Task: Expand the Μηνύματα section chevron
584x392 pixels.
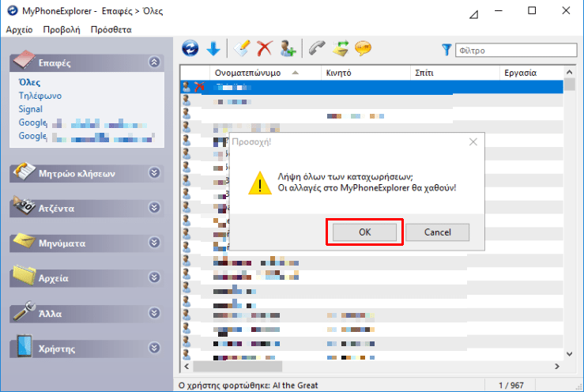Action: pos(154,243)
